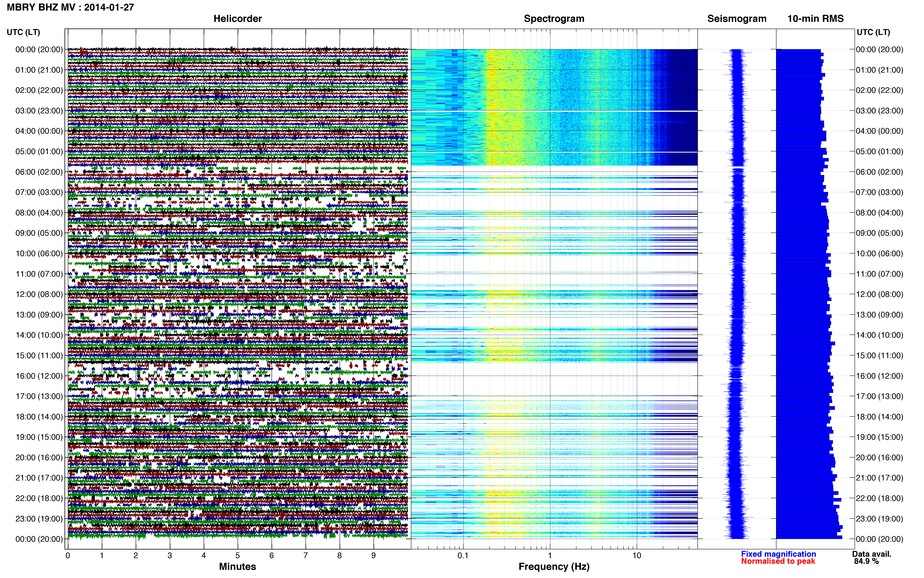Click the 'Minutes' x-axis label

(x=238, y=566)
